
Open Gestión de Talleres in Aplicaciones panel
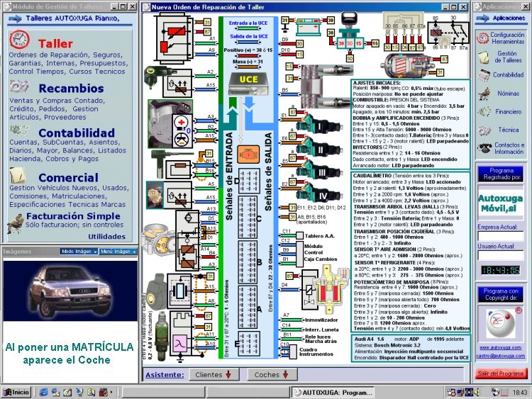[500, 57]
